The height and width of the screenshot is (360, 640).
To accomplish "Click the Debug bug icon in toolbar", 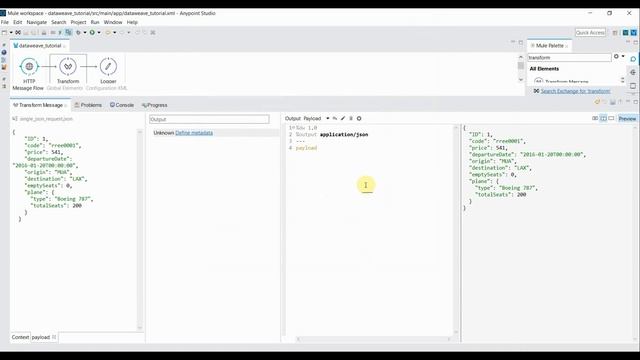I will pyautogui.click(x=78, y=33).
